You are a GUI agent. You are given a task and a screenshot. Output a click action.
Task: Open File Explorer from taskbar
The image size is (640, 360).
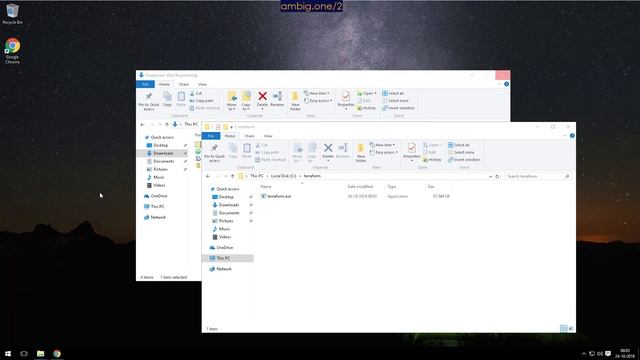point(40,353)
